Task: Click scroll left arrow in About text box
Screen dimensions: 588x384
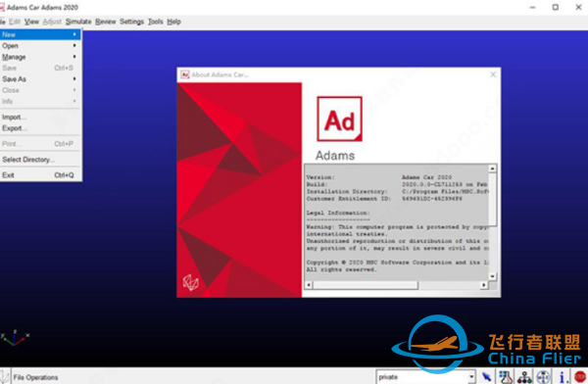Action: coord(309,285)
